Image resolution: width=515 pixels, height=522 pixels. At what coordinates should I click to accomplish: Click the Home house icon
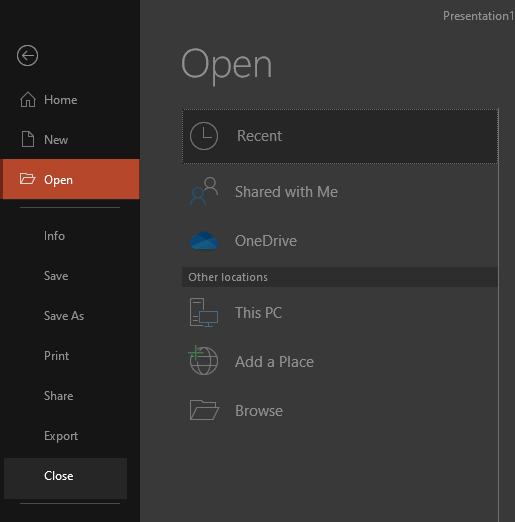click(28, 99)
